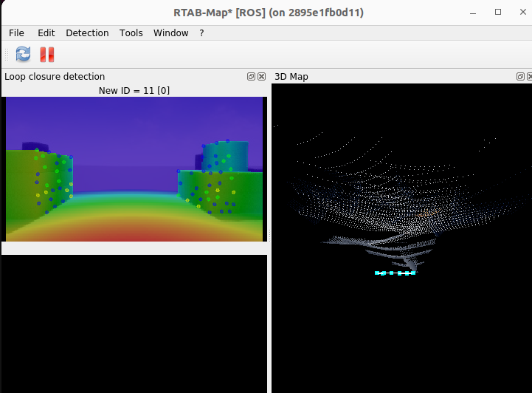The height and width of the screenshot is (393, 532).
Task: Open the File menu
Action: click(x=16, y=33)
